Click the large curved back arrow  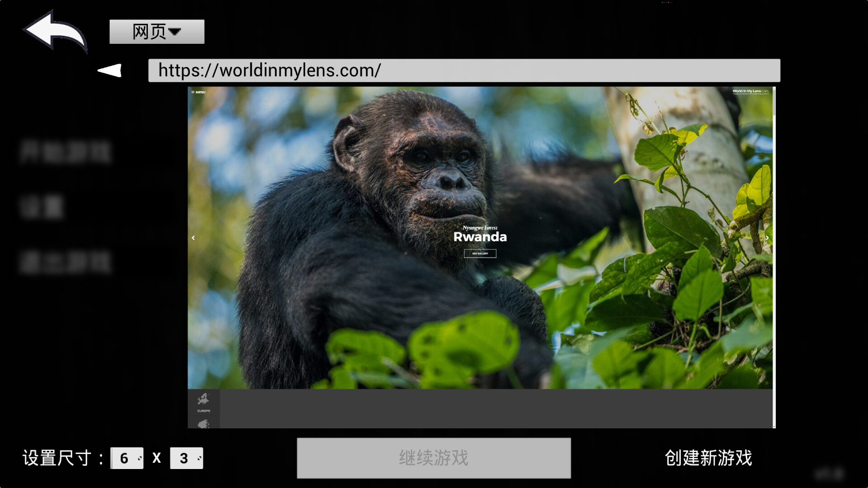pyautogui.click(x=54, y=32)
